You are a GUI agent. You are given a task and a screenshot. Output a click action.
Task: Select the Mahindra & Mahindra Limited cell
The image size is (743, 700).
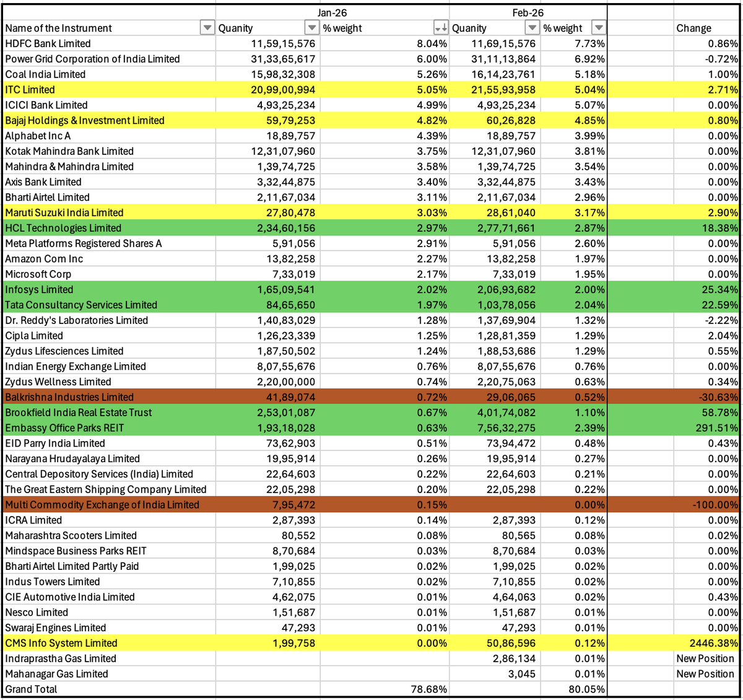point(109,167)
